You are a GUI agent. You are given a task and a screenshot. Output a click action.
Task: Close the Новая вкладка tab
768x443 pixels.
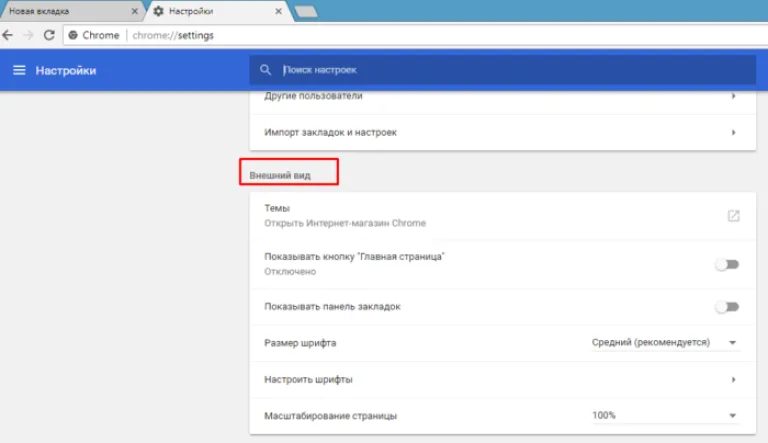(x=135, y=11)
